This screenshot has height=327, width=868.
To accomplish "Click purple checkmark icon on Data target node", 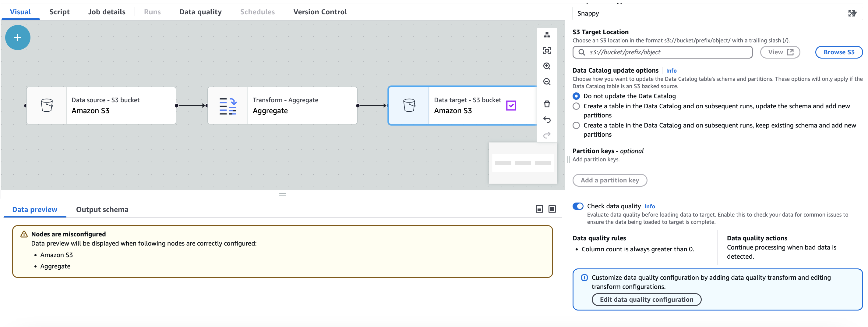I will (511, 106).
